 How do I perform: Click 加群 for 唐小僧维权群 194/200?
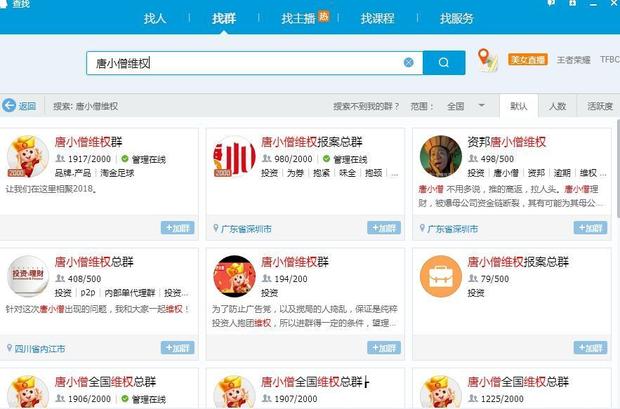point(384,348)
